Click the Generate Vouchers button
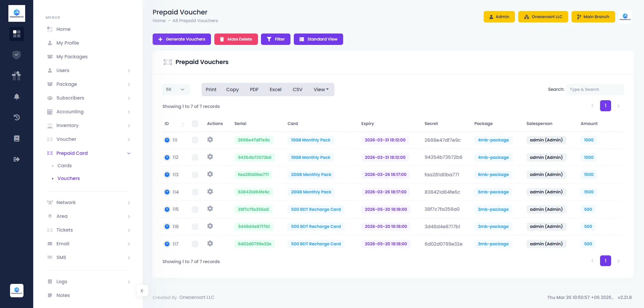This screenshot has height=308, width=644. (182, 39)
